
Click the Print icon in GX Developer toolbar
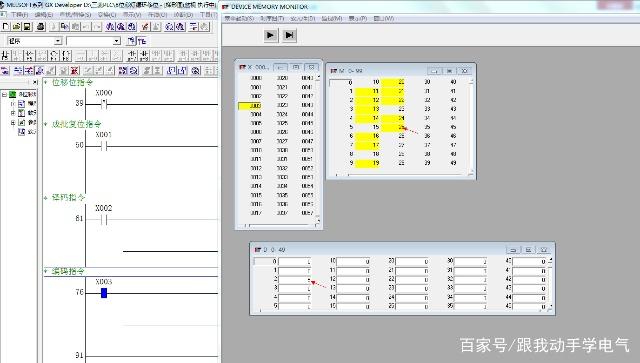coord(40,27)
